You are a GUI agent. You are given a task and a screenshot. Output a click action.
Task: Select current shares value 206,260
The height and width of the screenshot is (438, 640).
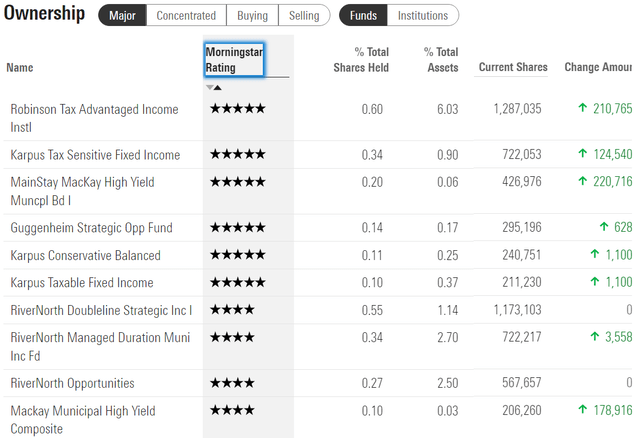click(522, 410)
